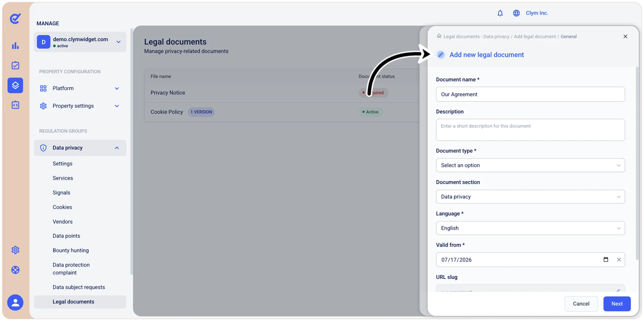
Task: Click the 1 VERSION badge on Cookie Policy
Action: [x=201, y=112]
